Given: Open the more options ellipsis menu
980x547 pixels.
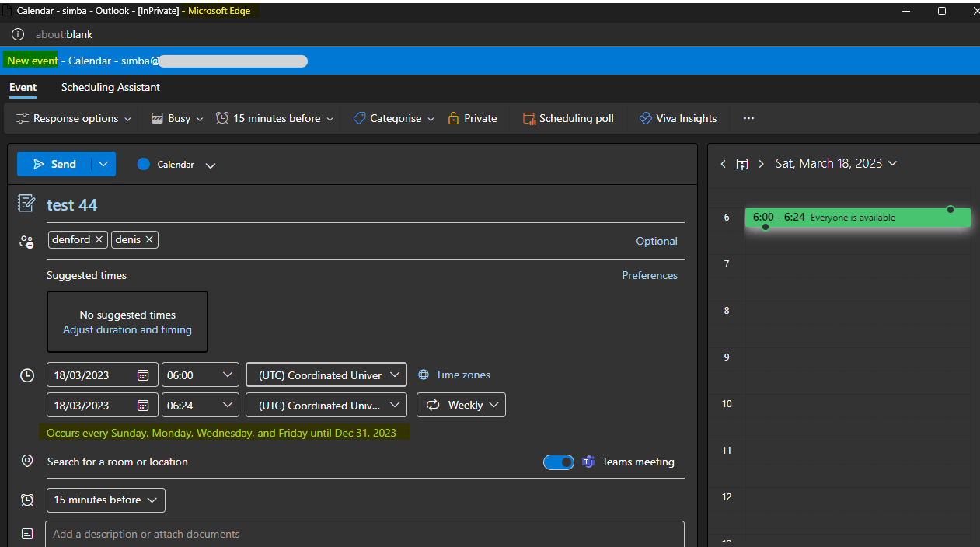Looking at the screenshot, I should tap(748, 118).
